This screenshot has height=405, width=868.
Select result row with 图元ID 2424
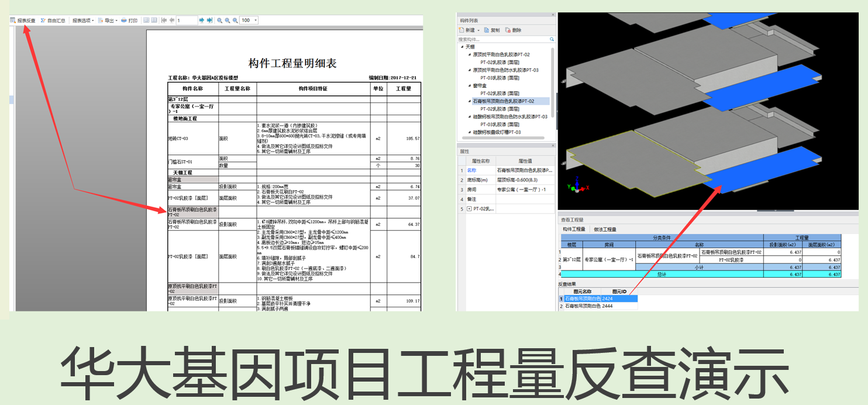click(598, 298)
